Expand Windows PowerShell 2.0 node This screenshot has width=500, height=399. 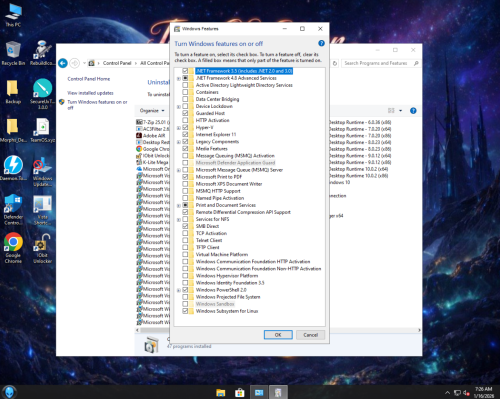click(179, 290)
